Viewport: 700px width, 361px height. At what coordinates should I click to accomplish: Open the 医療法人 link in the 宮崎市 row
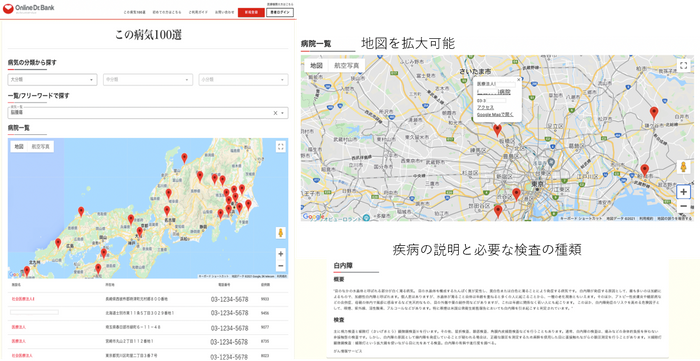19,341
